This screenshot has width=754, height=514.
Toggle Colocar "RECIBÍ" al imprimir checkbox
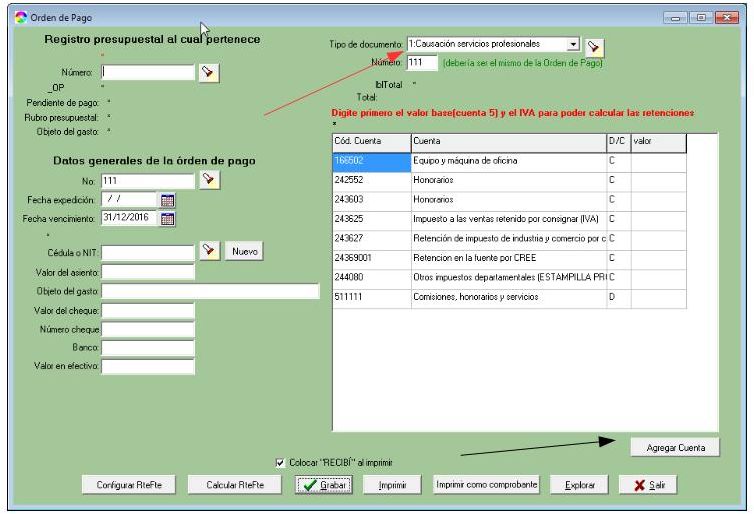tap(280, 463)
